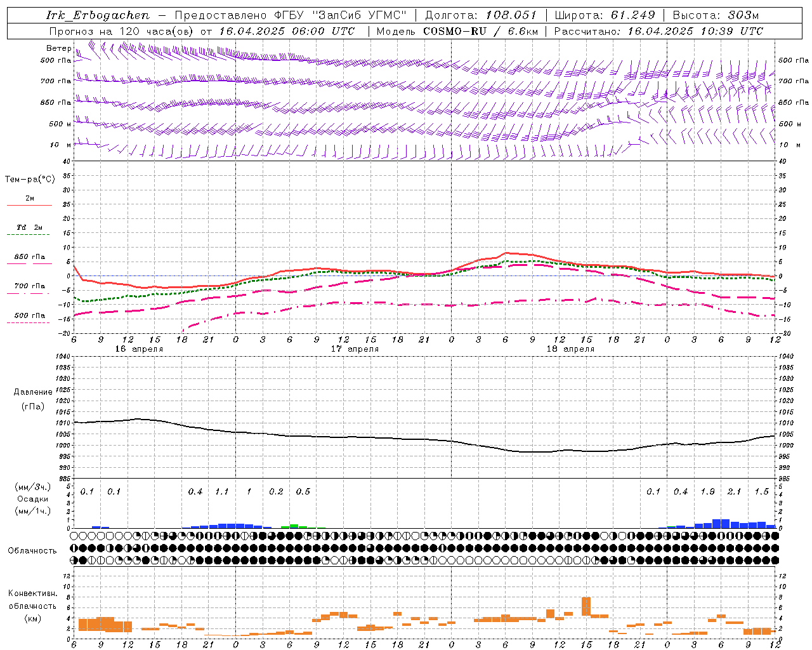Click the Td 2м legend entry
812x650 pixels.
(30, 227)
